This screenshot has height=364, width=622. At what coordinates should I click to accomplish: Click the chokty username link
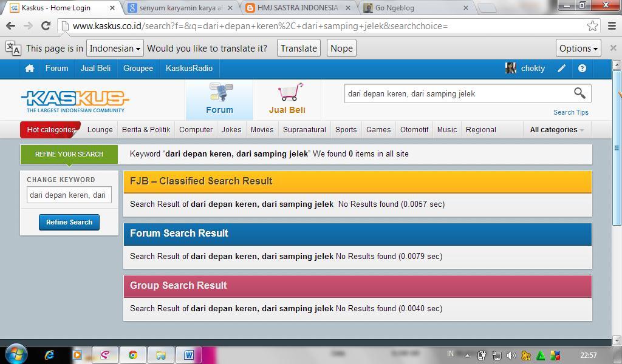point(533,69)
